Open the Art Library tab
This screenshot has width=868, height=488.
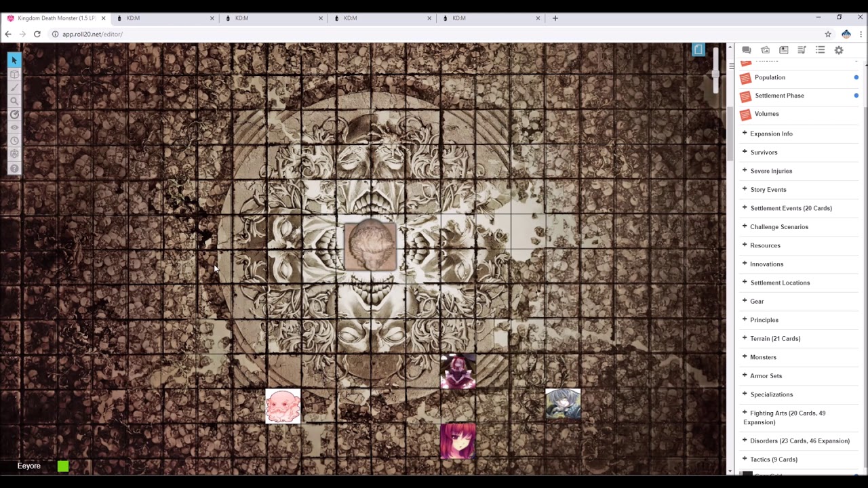tap(765, 50)
